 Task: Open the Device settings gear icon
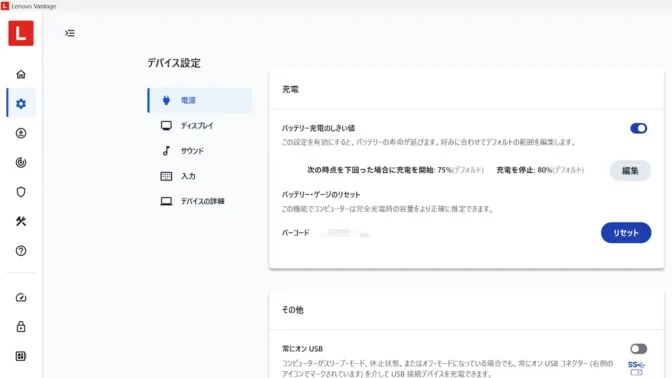click(21, 103)
